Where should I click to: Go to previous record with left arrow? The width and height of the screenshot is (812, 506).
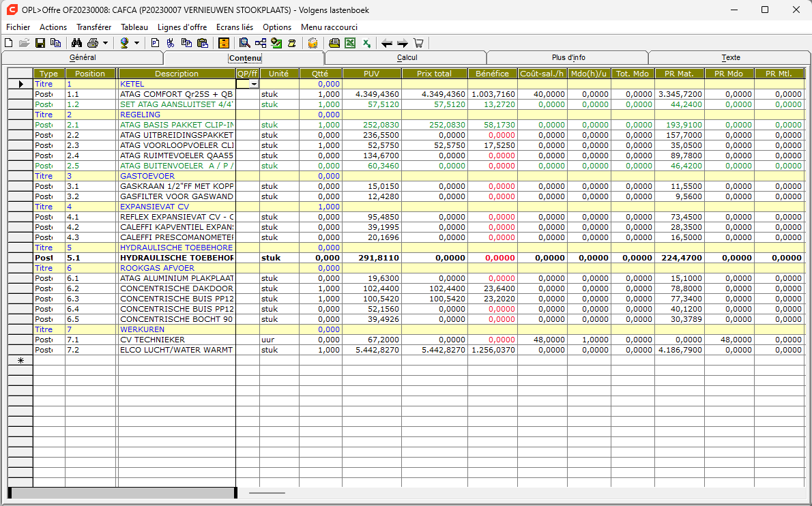(x=386, y=43)
